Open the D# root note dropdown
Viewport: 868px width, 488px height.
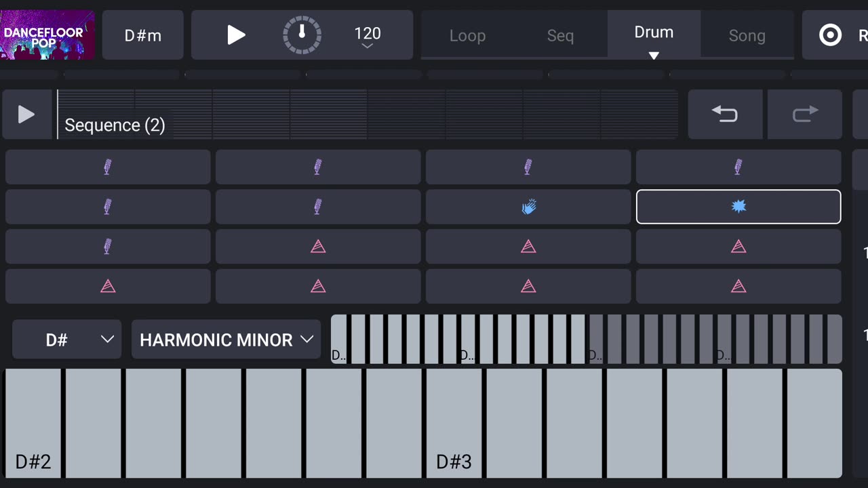[x=67, y=340]
